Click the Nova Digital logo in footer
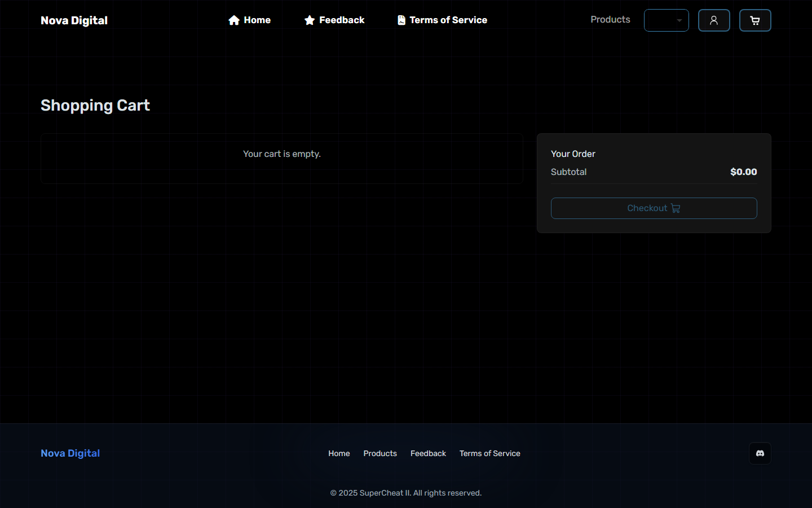Image resolution: width=812 pixels, height=508 pixels. (x=70, y=453)
